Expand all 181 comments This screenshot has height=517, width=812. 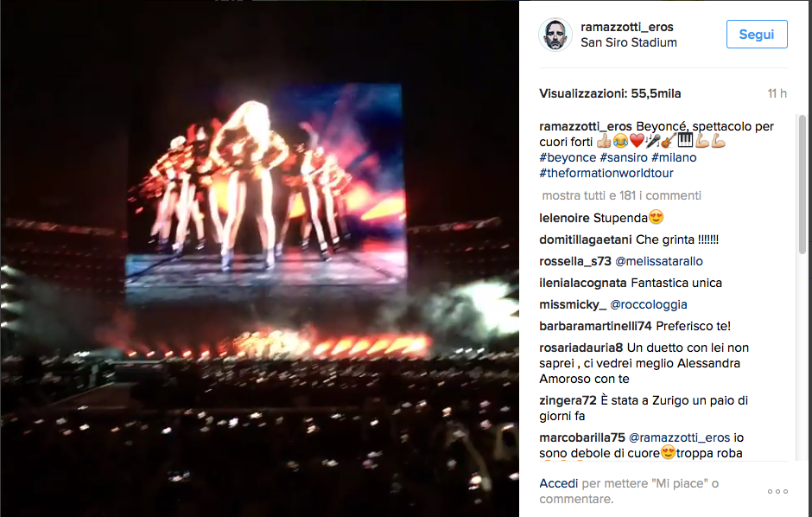coord(621,195)
